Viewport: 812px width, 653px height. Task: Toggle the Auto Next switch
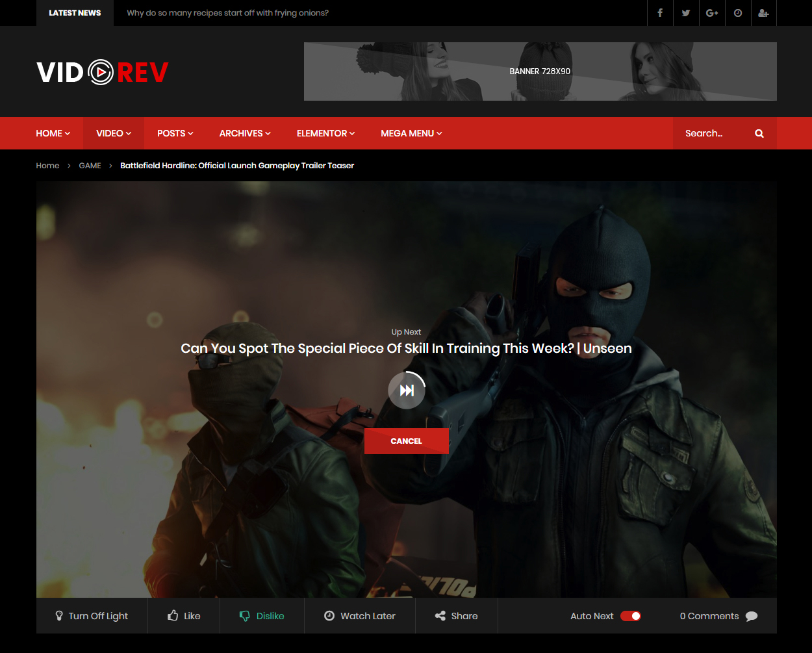630,616
